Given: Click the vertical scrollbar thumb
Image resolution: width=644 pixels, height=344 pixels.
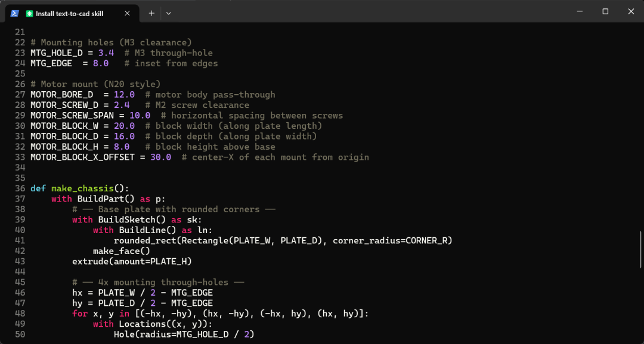Looking at the screenshot, I should pos(640,249).
